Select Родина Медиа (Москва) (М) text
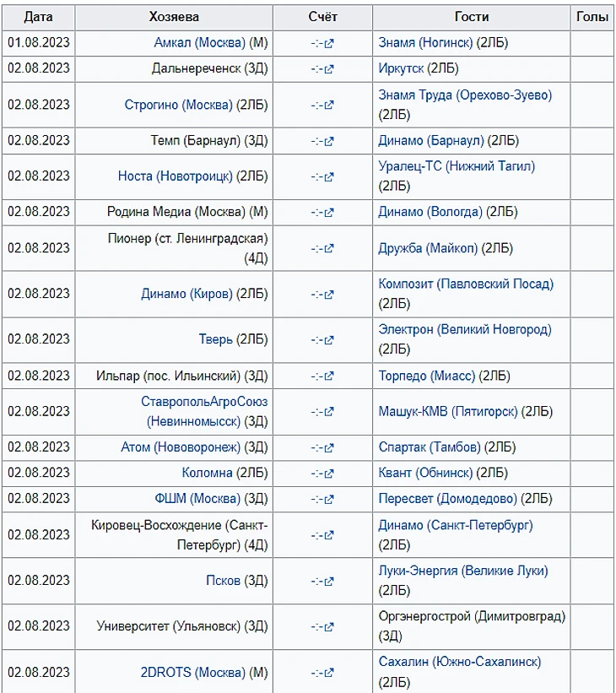616x693 pixels. pos(188,212)
